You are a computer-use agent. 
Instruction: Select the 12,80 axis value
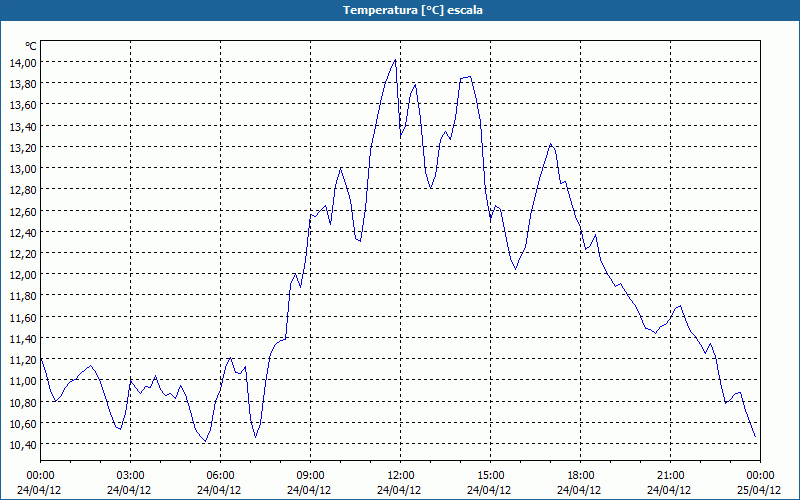point(23,190)
